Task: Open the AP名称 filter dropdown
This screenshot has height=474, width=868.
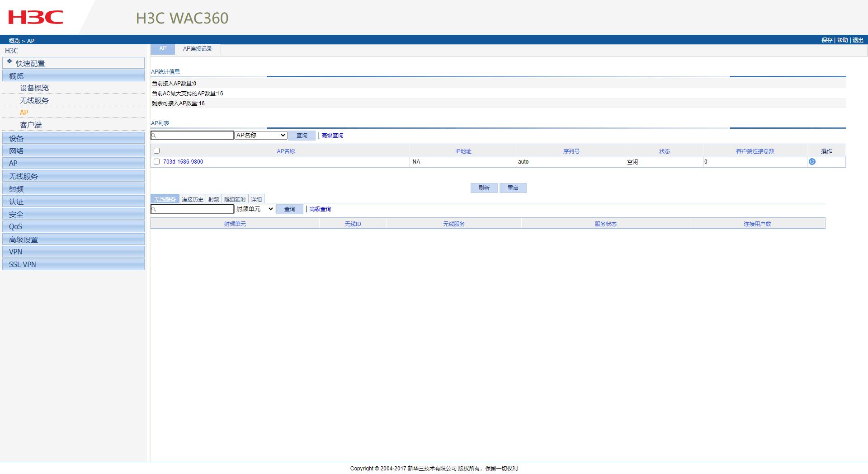Action: coord(261,135)
